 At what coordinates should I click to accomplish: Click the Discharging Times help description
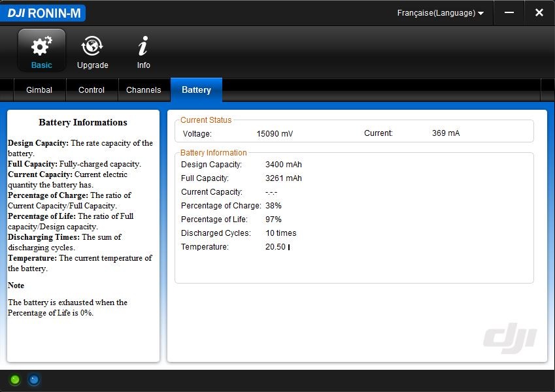(x=65, y=242)
